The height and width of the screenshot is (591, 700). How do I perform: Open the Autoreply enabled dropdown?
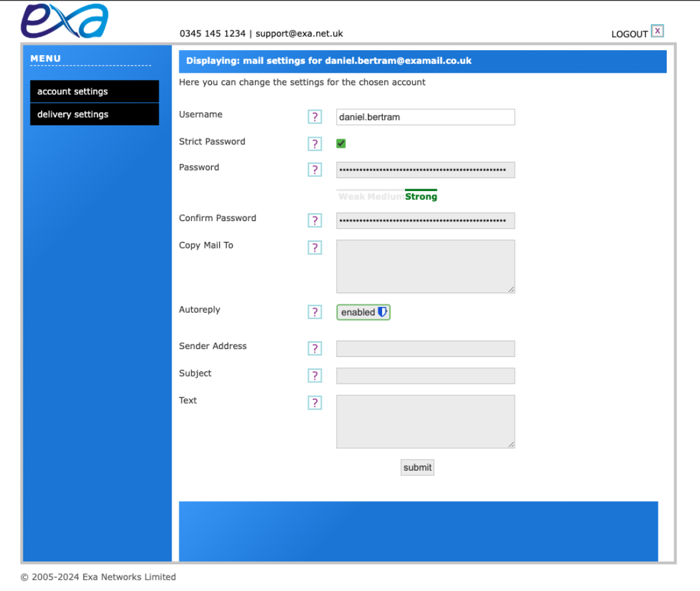363,312
